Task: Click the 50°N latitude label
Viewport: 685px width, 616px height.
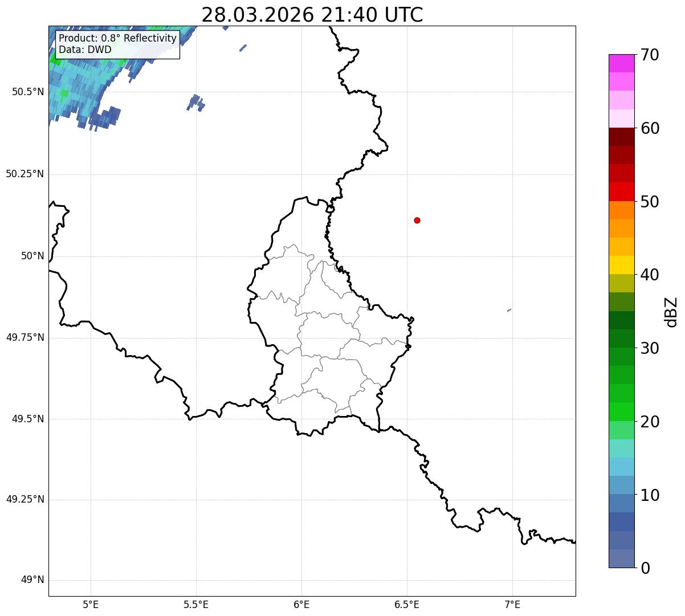Action: click(x=32, y=256)
